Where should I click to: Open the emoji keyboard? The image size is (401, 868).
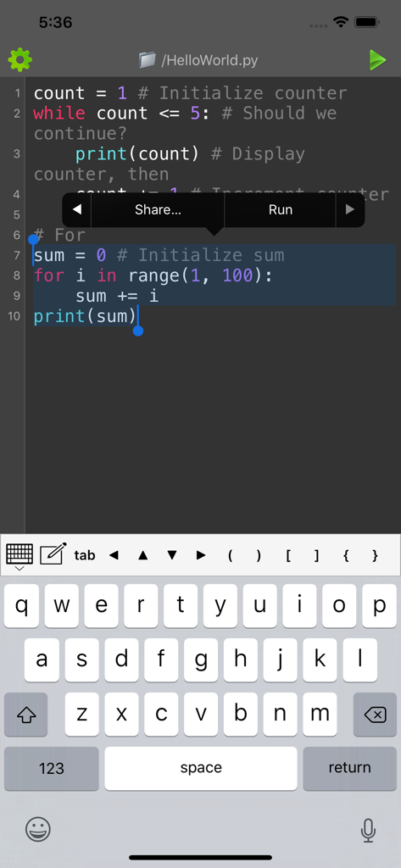pyautogui.click(x=37, y=829)
